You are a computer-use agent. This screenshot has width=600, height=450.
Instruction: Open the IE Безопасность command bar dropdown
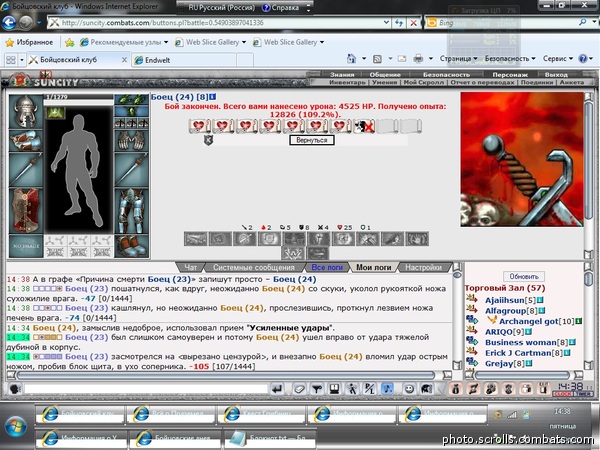tap(510, 59)
